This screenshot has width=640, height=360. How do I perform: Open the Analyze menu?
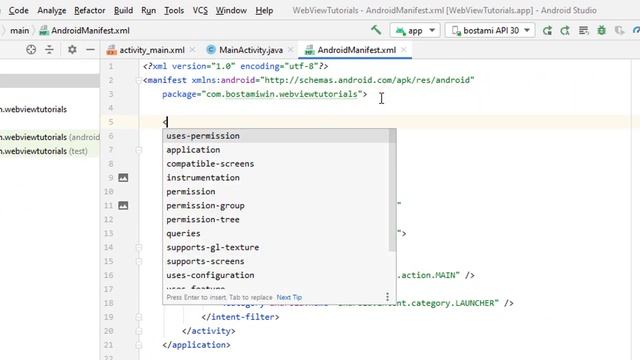52,10
